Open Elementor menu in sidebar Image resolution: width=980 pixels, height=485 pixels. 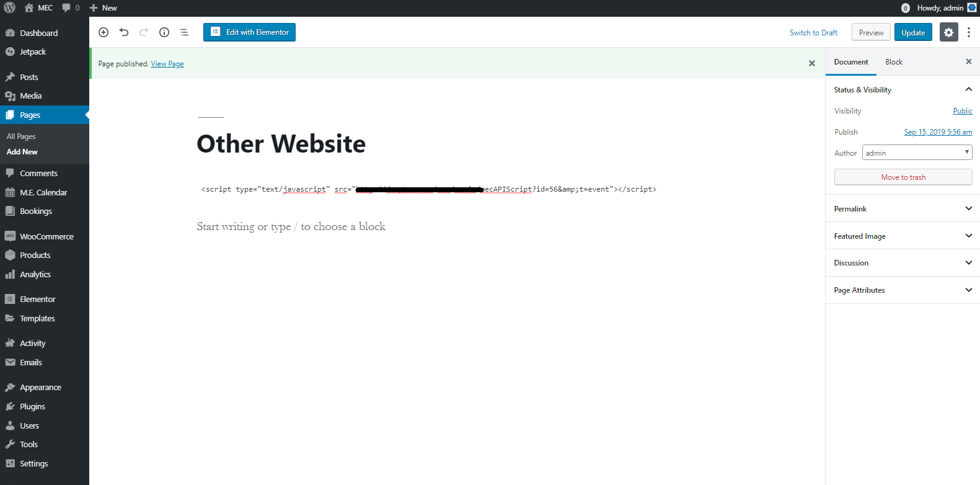(45, 300)
